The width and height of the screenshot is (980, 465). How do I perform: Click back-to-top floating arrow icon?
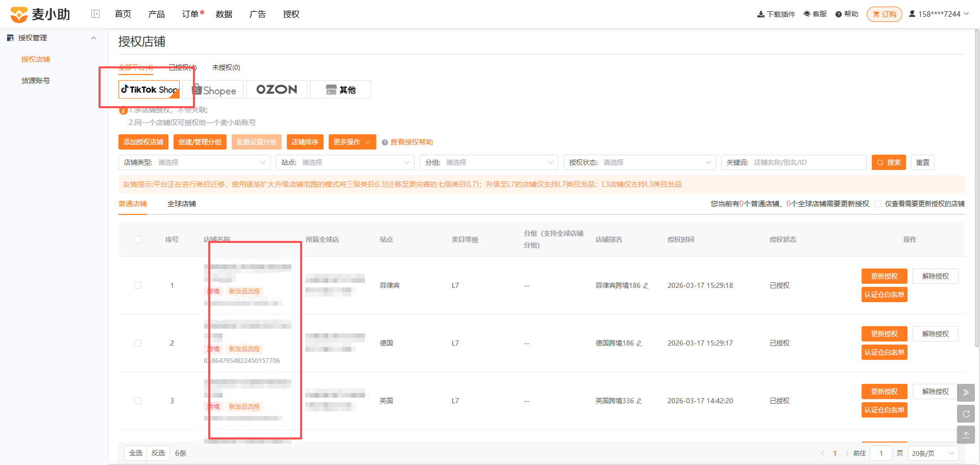(x=966, y=435)
